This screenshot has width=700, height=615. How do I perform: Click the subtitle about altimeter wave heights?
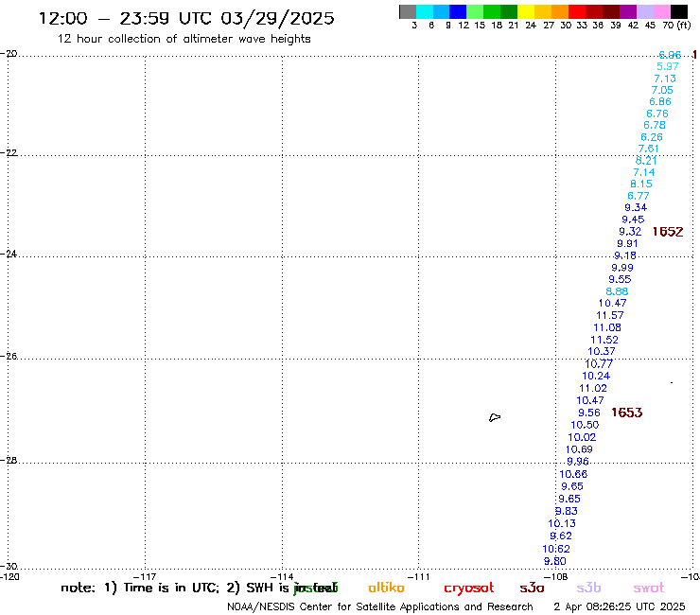click(184, 39)
